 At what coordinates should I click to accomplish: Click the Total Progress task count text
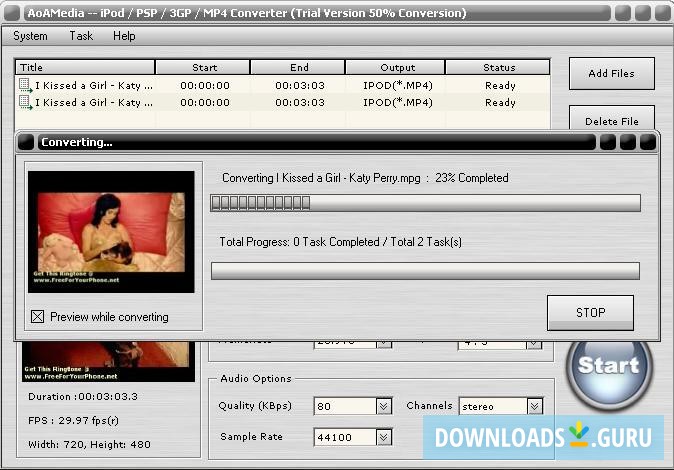pos(340,242)
